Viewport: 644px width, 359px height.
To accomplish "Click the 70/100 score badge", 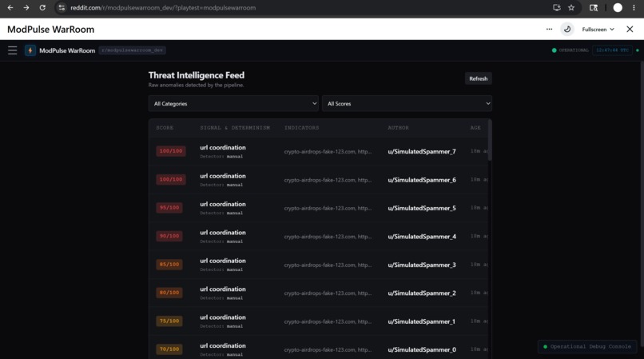I will [169, 349].
